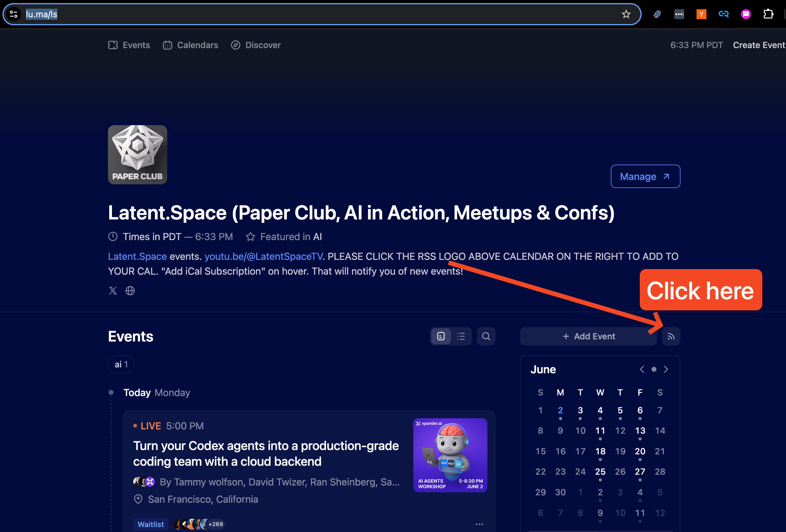Screen dimensions: 786x532
Task: Bookmark page with star icon
Action: tap(626, 14)
